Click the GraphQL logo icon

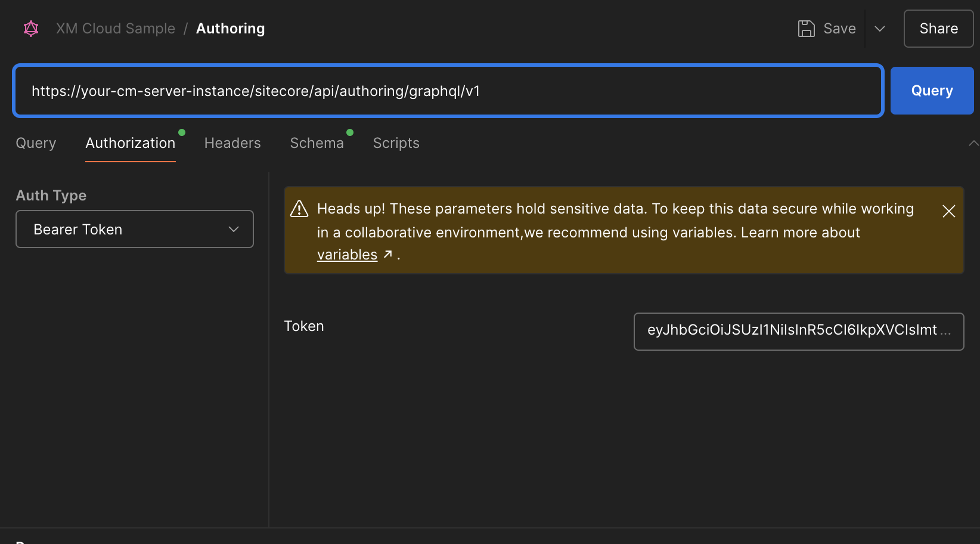tap(31, 29)
